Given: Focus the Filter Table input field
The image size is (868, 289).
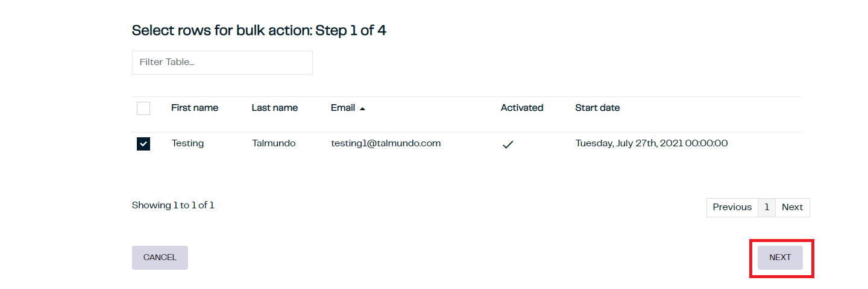Looking at the screenshot, I should click(x=222, y=63).
